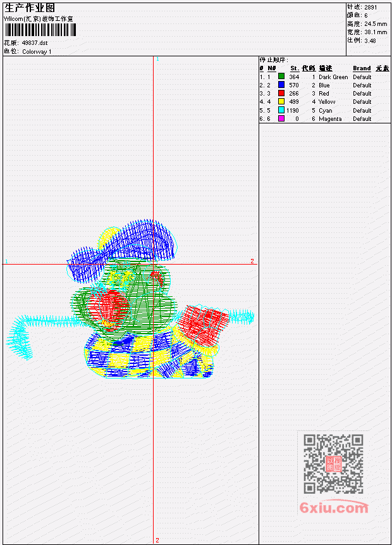Select the 'Red' description text

click(324, 94)
